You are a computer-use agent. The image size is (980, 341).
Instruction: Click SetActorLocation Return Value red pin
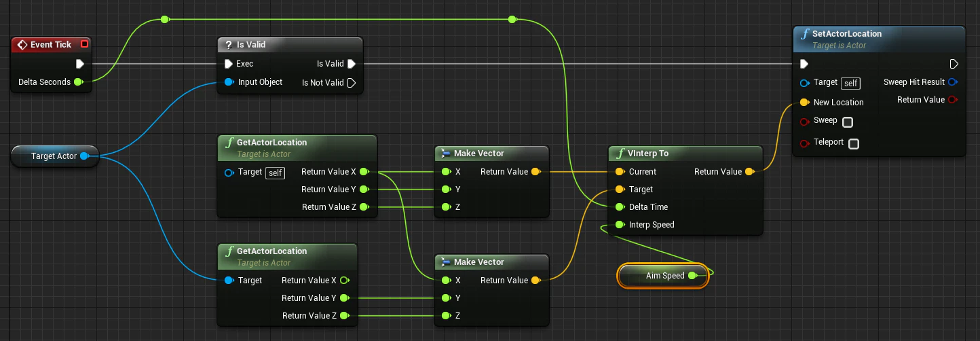coord(953,100)
